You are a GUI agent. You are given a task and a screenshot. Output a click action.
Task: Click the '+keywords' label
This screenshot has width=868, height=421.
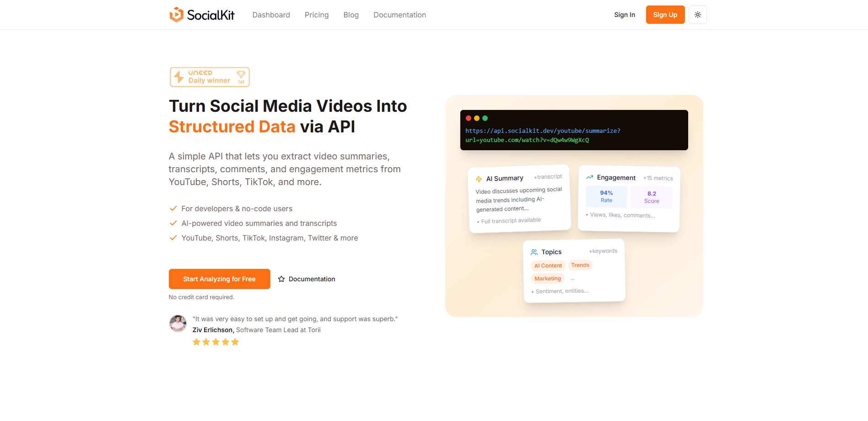pos(603,251)
